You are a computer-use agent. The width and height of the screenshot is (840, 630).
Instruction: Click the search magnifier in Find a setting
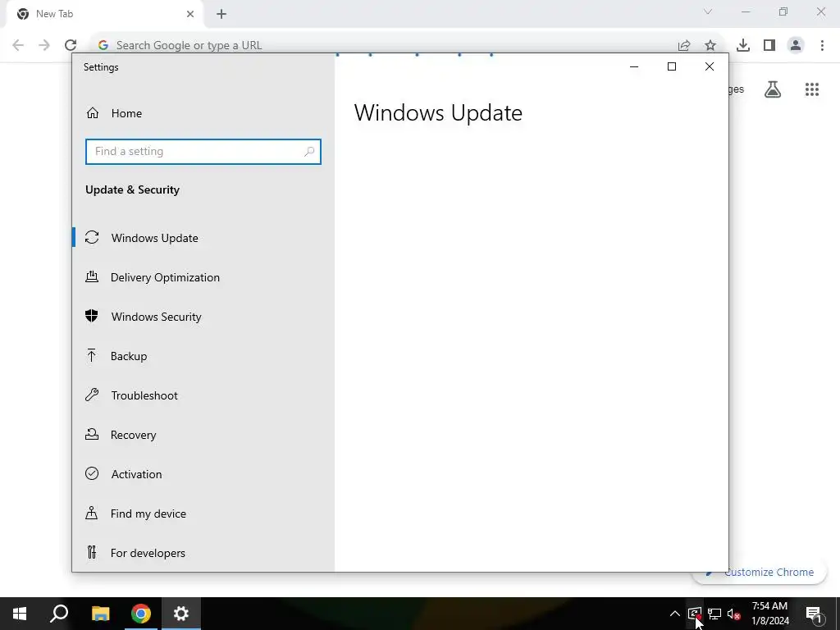[309, 152]
